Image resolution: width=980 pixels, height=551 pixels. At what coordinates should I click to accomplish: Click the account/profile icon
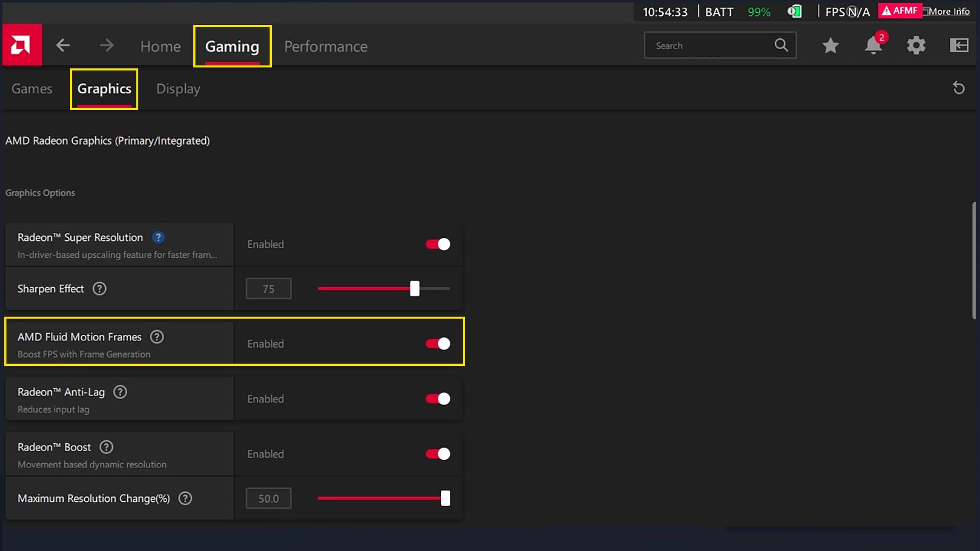(x=959, y=45)
